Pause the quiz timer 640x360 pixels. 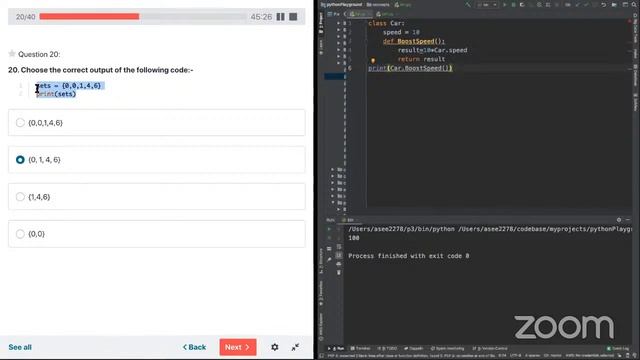[280, 17]
